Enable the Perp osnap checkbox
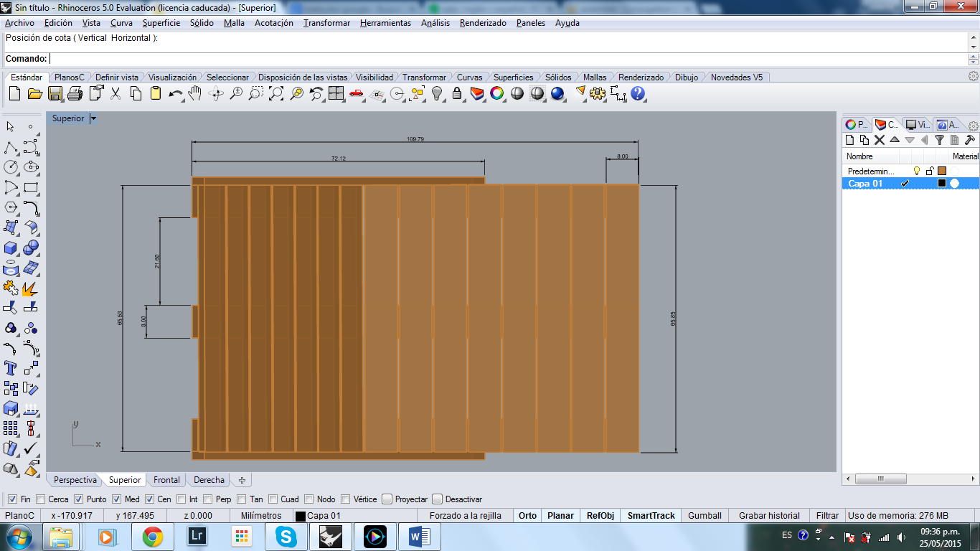The height and width of the screenshot is (551, 980). pos(208,499)
